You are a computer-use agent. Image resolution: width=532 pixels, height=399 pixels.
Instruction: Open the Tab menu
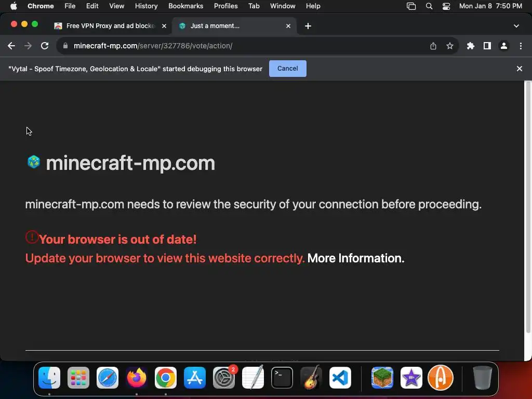click(254, 6)
